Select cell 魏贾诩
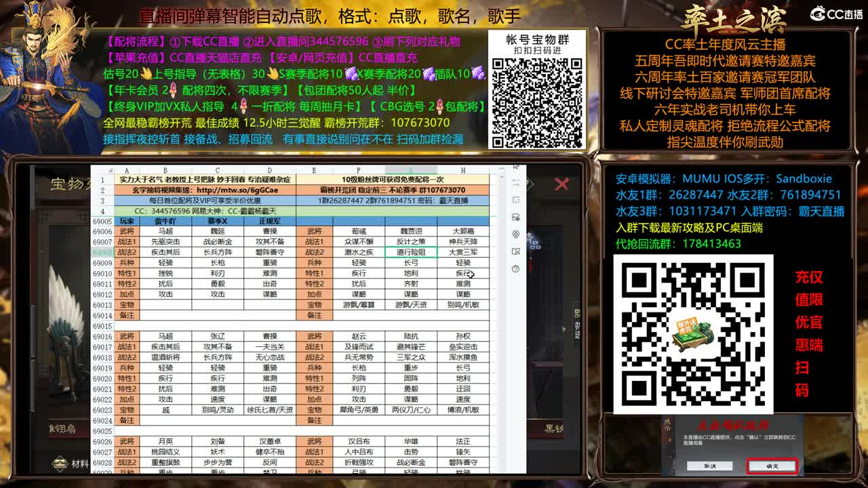The width and height of the screenshot is (868, 488). 411,231
